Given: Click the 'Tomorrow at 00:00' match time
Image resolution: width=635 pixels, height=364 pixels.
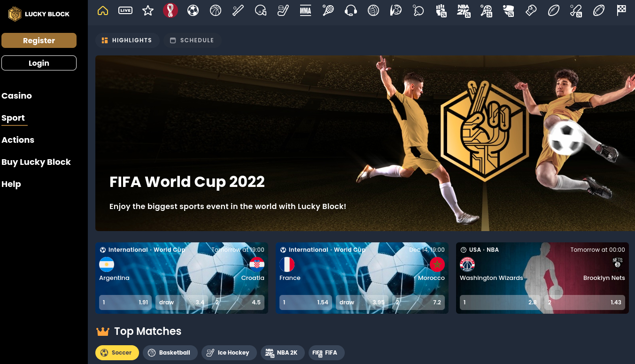Looking at the screenshot, I should [x=598, y=250].
